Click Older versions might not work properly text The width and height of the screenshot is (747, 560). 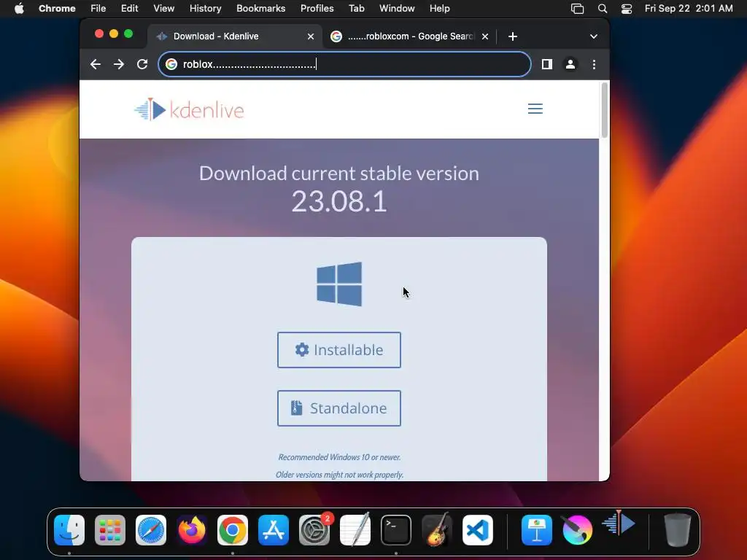pos(339,475)
